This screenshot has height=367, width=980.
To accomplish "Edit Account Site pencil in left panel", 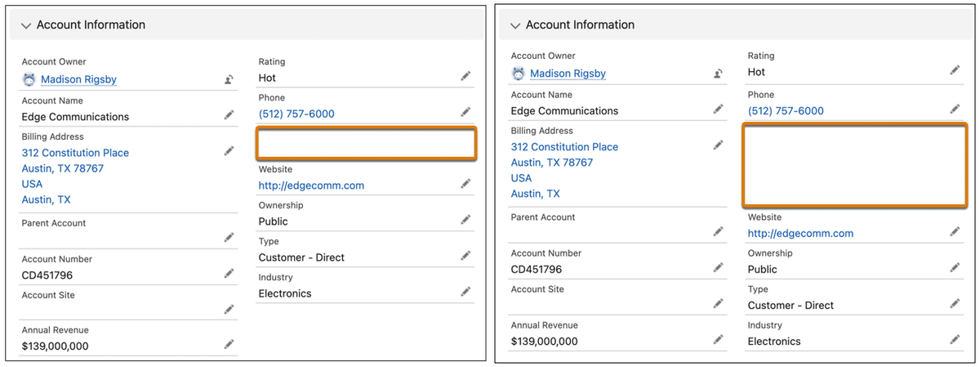I will [x=229, y=309].
